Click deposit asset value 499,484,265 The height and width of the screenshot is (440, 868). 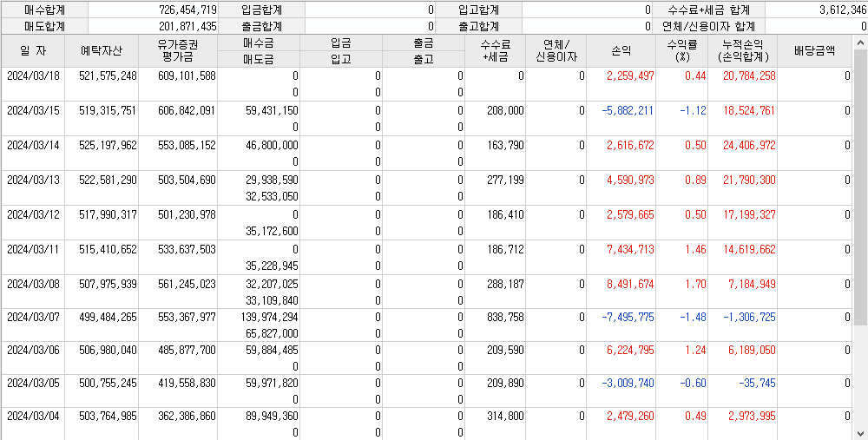coord(108,317)
